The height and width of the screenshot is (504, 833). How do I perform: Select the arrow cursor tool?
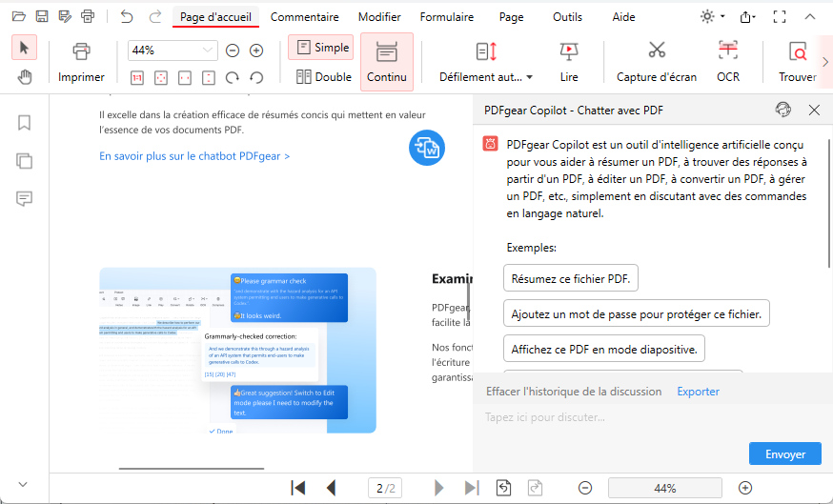tap(24, 48)
